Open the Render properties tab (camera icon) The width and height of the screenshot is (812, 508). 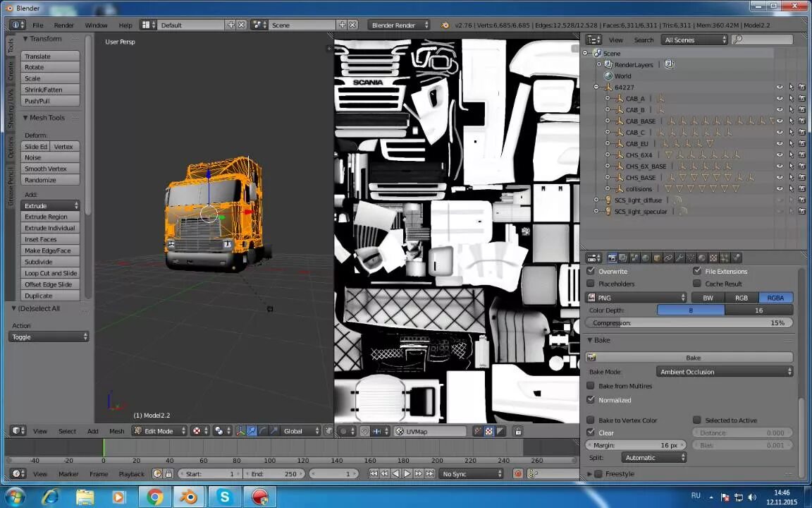[x=612, y=258]
